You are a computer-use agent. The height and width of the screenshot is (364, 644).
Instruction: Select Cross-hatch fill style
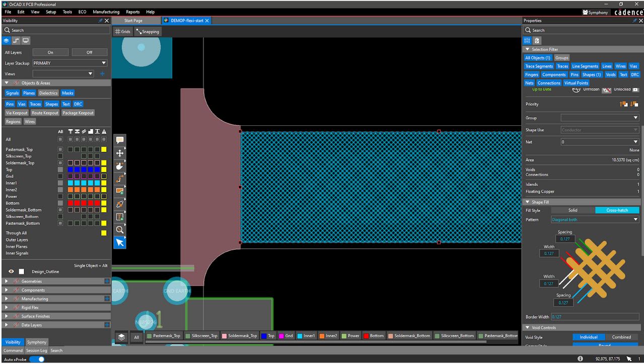click(617, 210)
